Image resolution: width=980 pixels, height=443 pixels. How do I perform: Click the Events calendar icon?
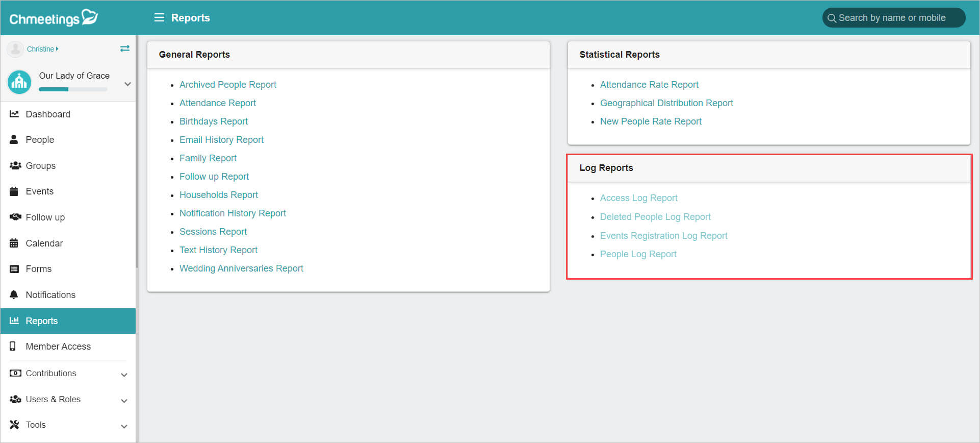pyautogui.click(x=14, y=191)
